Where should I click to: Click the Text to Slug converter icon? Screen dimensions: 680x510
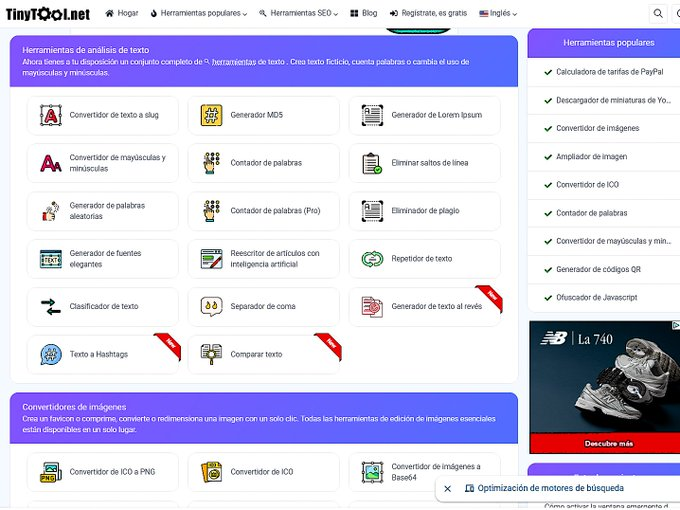(x=51, y=115)
